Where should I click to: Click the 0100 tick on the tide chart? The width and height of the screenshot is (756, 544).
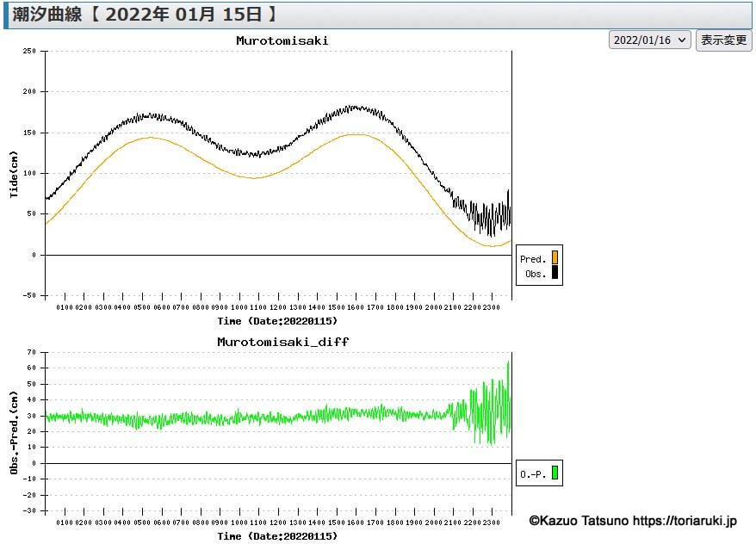[65, 307]
